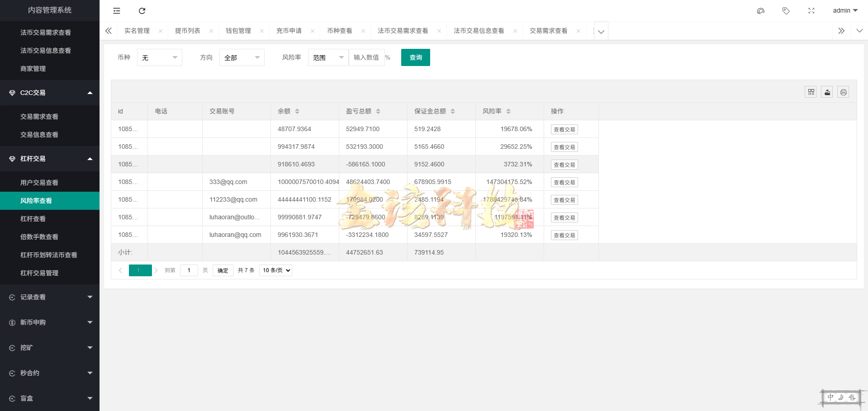
Task: Collapse the sidebar using the hamburger icon
Action: tap(116, 10)
